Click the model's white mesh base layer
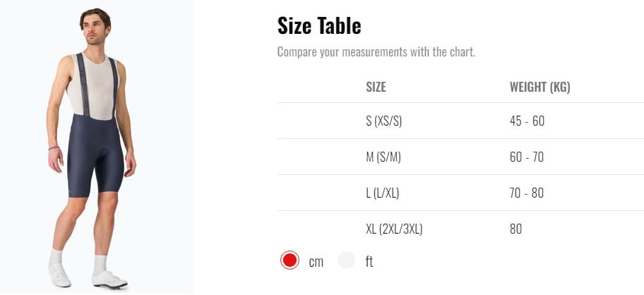Image resolution: width=644 pixels, height=295 pixels. coord(90,85)
